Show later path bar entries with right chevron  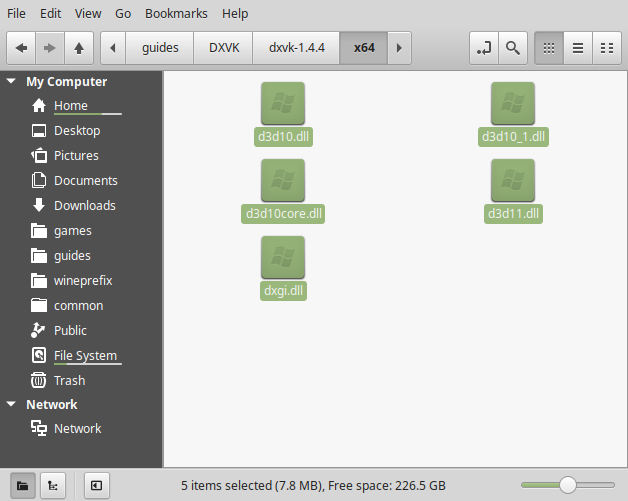[399, 48]
